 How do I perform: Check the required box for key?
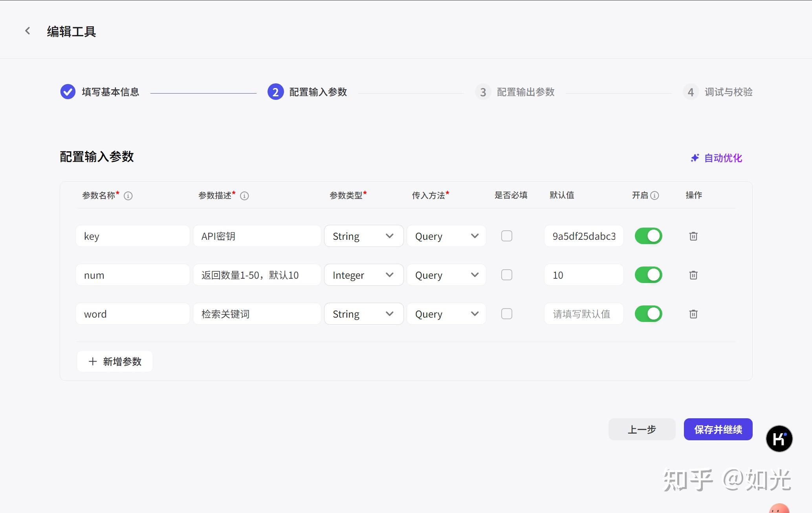507,236
